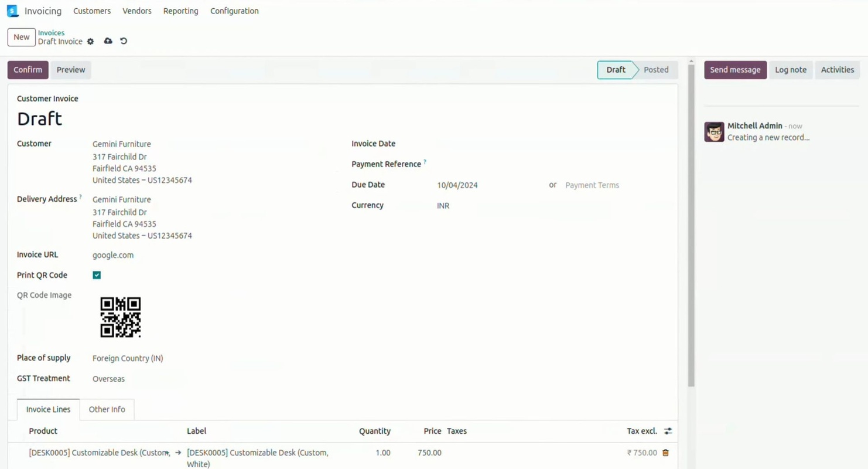Click the Confirm button
The image size is (868, 469).
click(28, 70)
